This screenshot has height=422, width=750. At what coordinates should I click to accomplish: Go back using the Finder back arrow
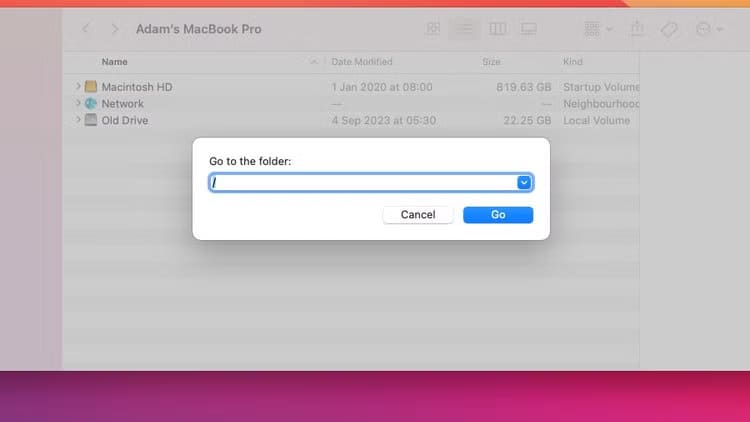point(86,29)
